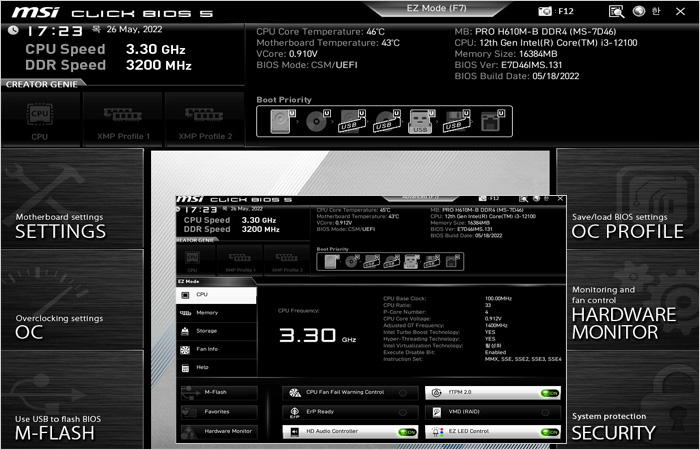Open the SETTINGS motherboard settings panel

(73, 199)
